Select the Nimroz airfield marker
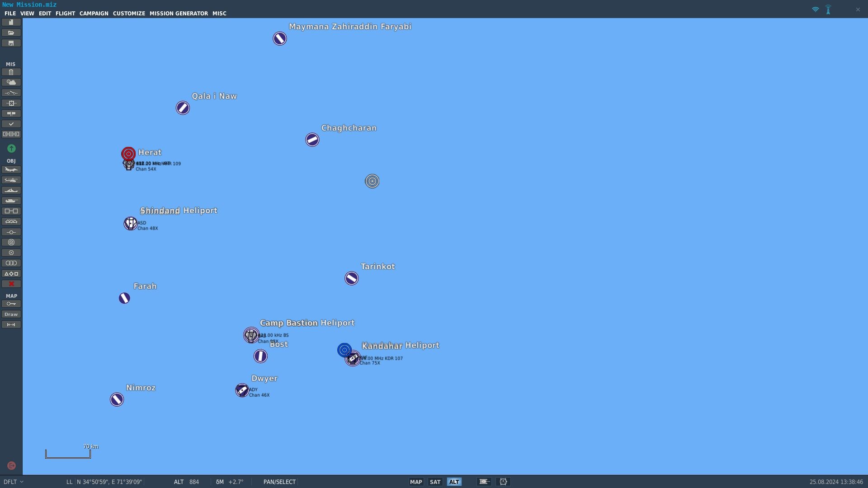Image resolution: width=868 pixels, height=488 pixels. 117,399
